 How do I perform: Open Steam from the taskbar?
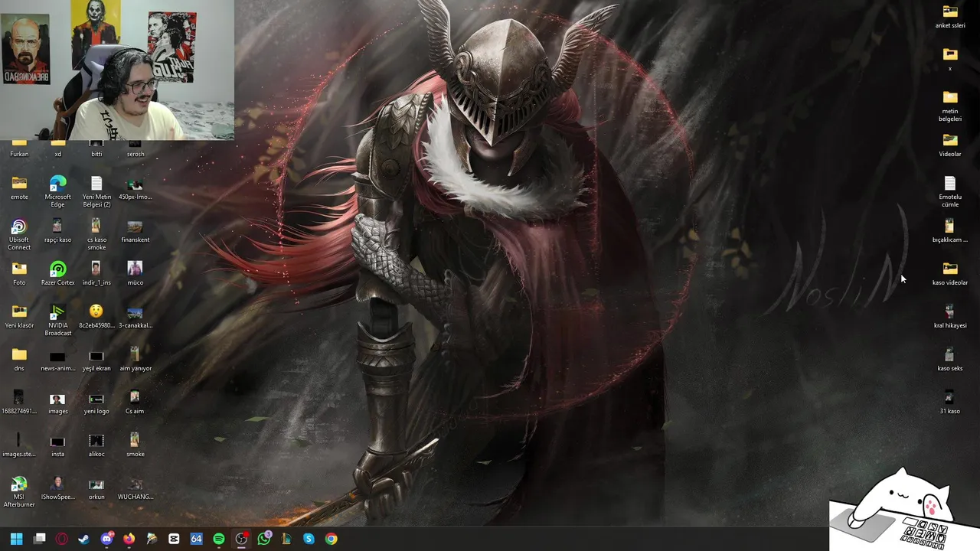[84, 539]
